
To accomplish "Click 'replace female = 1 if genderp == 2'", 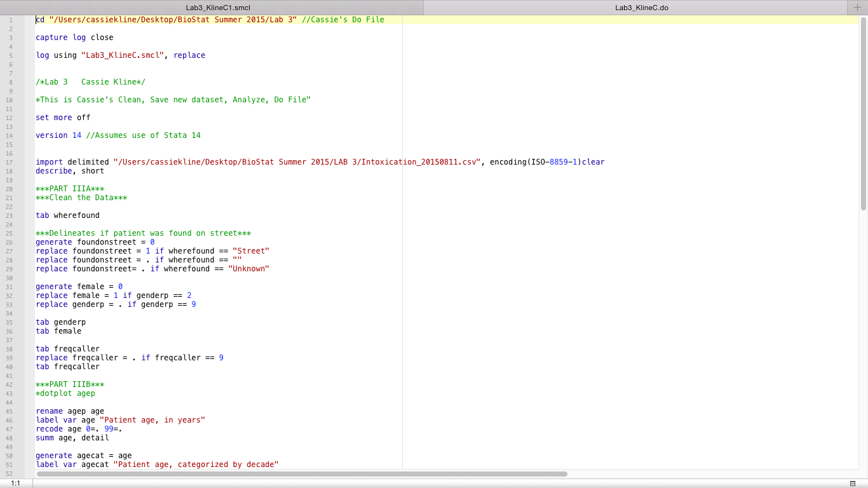I will (x=113, y=295).
